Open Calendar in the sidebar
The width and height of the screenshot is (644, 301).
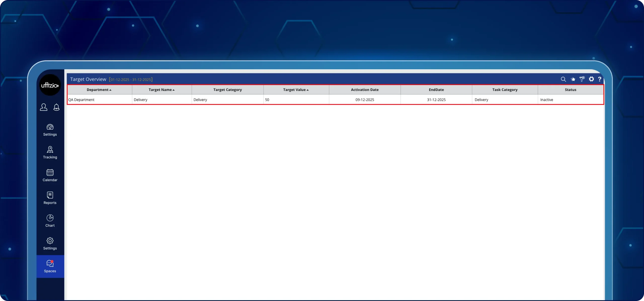point(50,175)
